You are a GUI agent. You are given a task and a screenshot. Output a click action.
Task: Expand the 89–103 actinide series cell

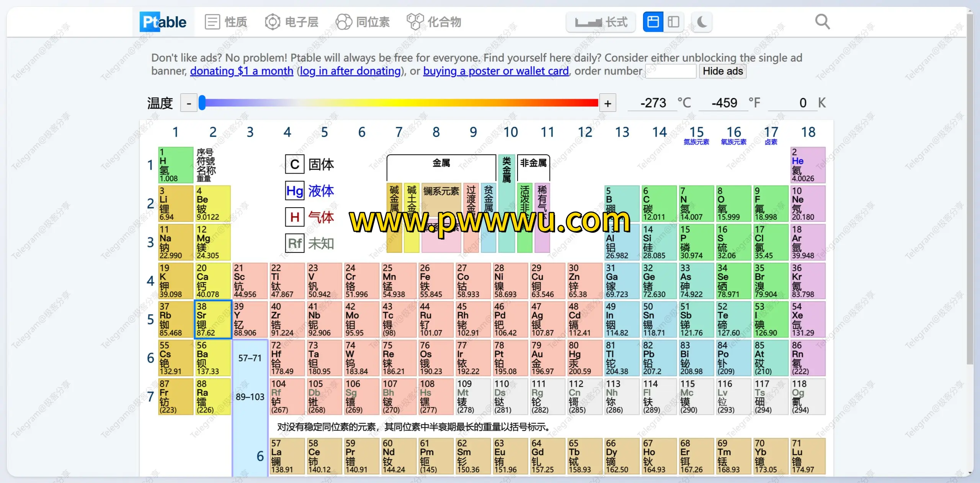point(250,397)
